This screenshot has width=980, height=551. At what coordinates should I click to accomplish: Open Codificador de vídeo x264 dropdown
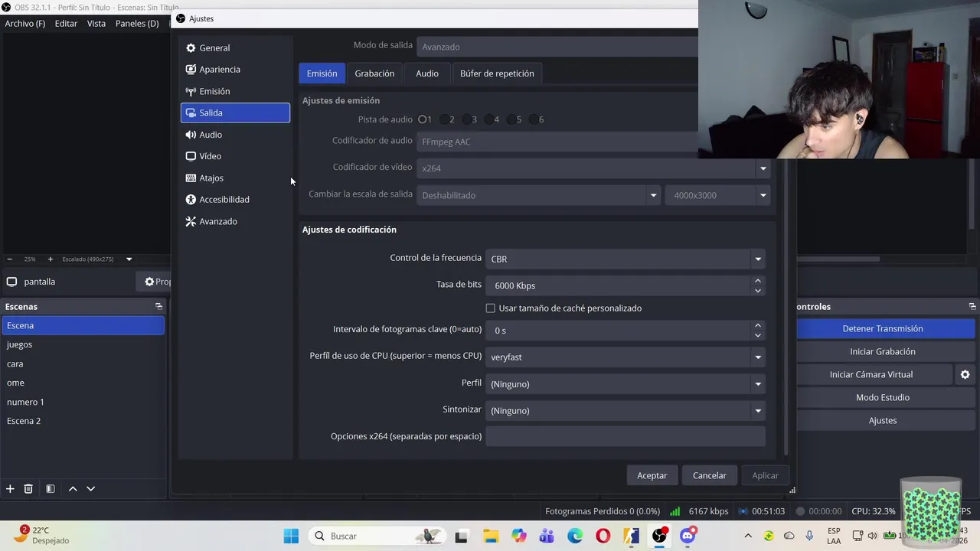pos(593,168)
